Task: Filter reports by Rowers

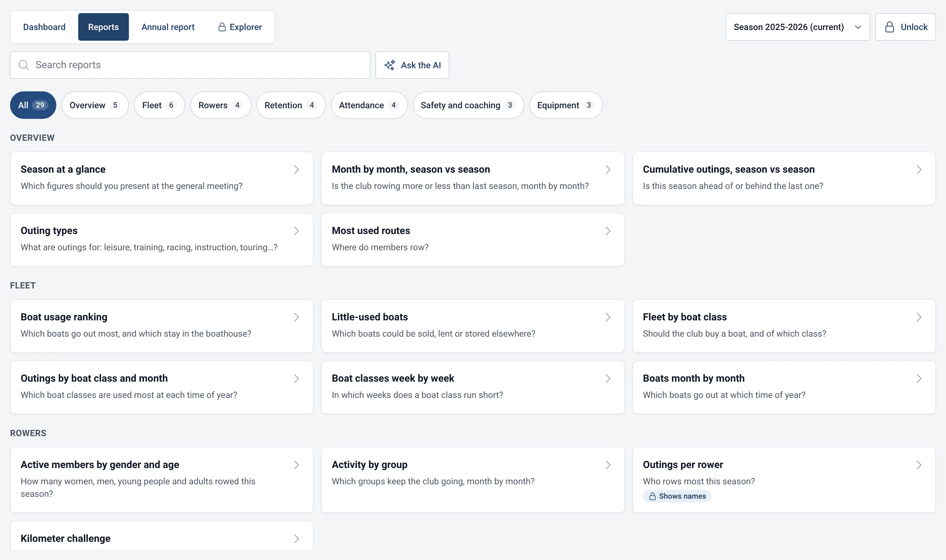Action: pyautogui.click(x=221, y=105)
